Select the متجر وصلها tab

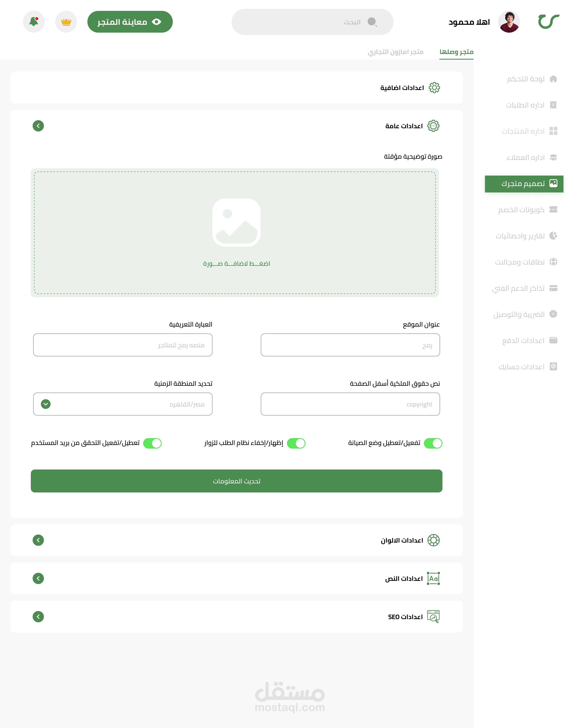click(x=456, y=52)
